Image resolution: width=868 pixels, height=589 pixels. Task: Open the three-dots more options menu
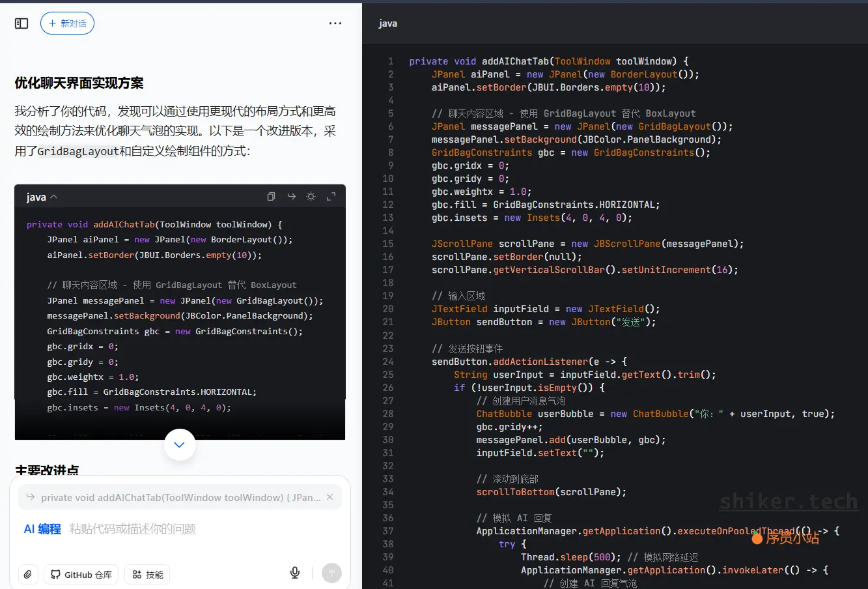click(x=335, y=23)
